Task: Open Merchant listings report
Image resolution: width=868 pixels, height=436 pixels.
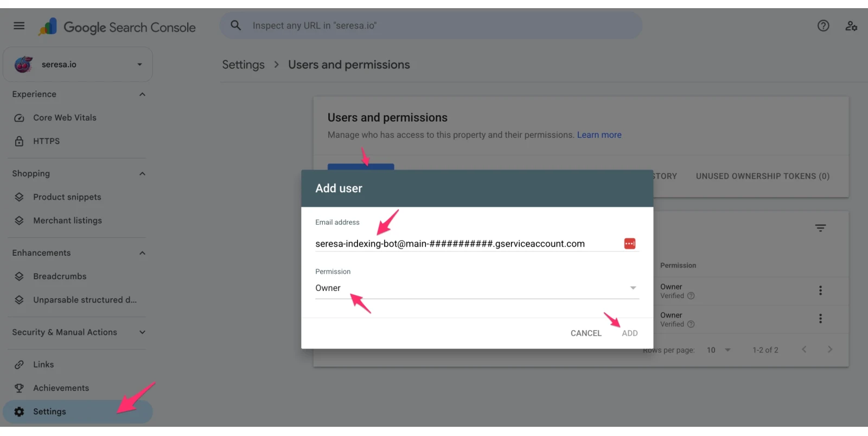Action: pos(67,220)
